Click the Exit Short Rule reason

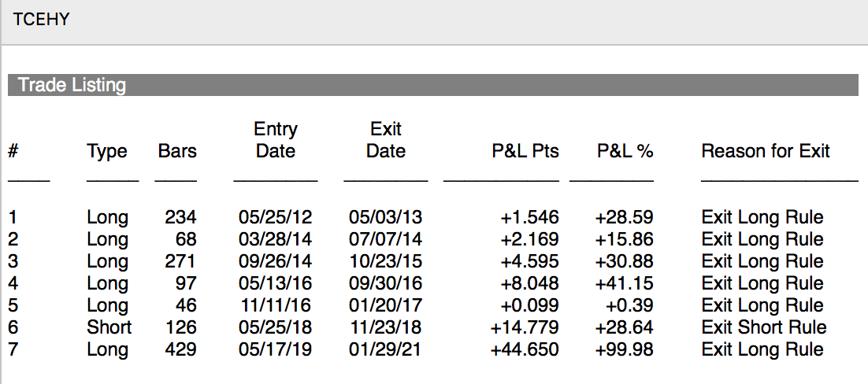click(x=764, y=327)
